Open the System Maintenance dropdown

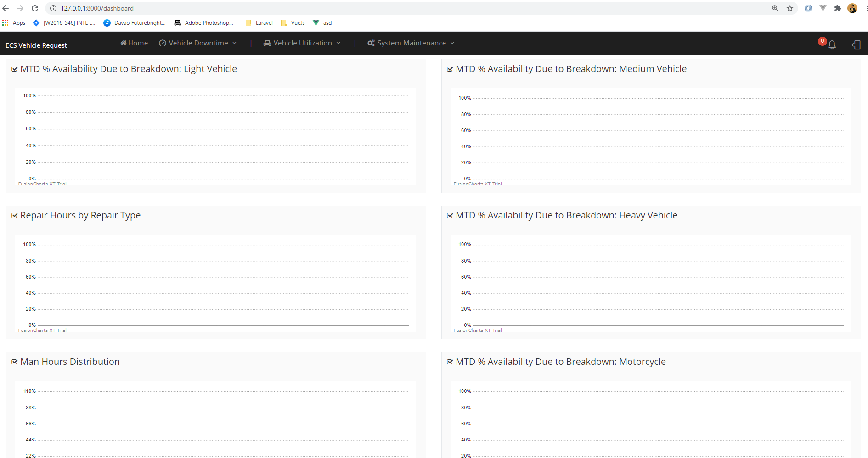pos(411,43)
